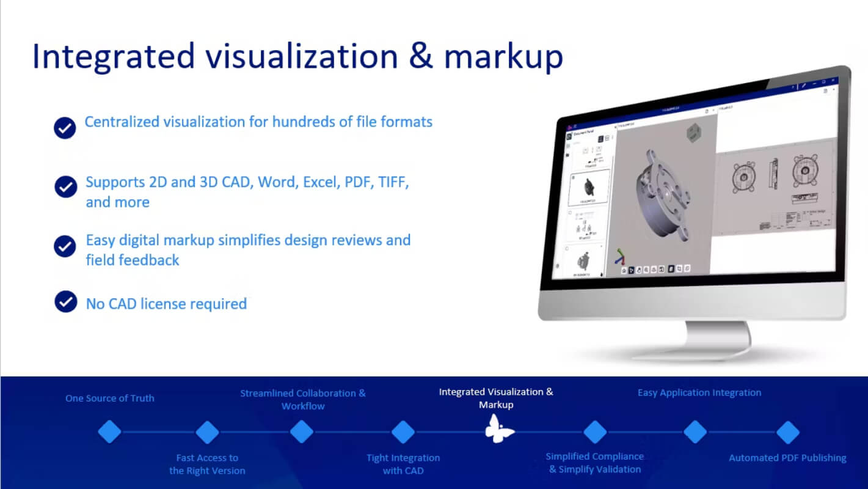Image resolution: width=868 pixels, height=489 pixels.
Task: Click the checkmark beside "Supports 2D and 3D CAD"
Action: 66,187
